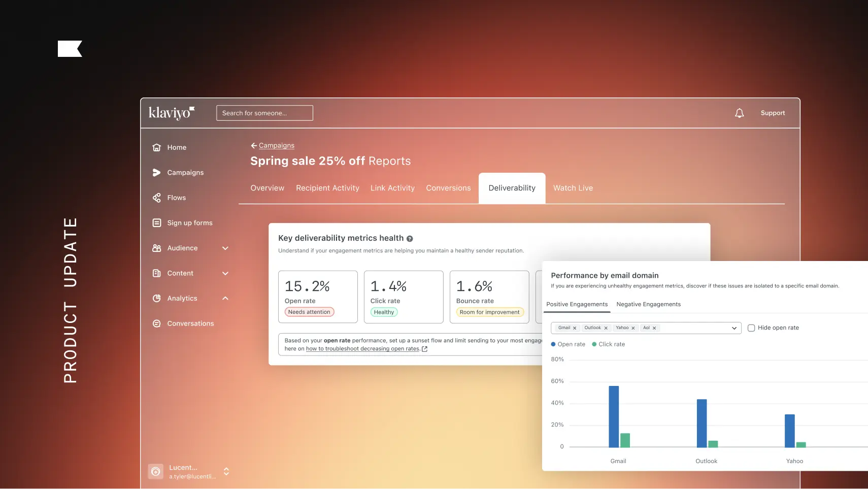The height and width of the screenshot is (489, 868).
Task: Click the Home house icon in sidebar
Action: pos(157,147)
